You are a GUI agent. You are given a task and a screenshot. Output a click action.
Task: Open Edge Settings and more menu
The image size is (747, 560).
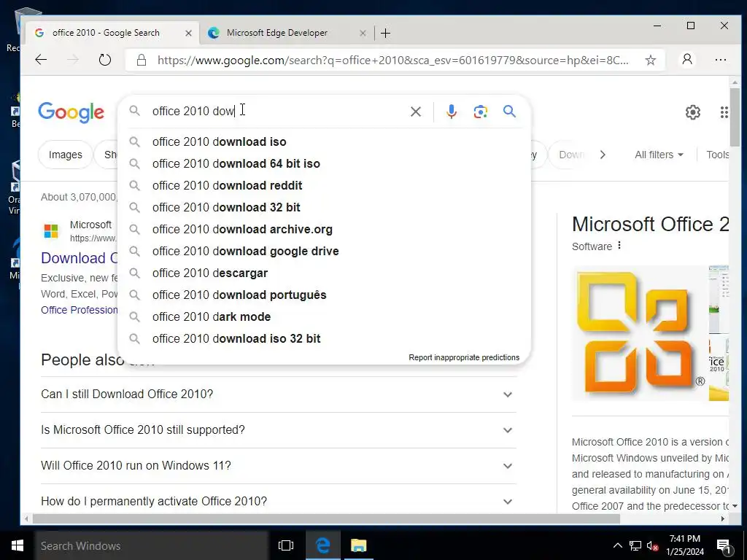[x=720, y=60]
